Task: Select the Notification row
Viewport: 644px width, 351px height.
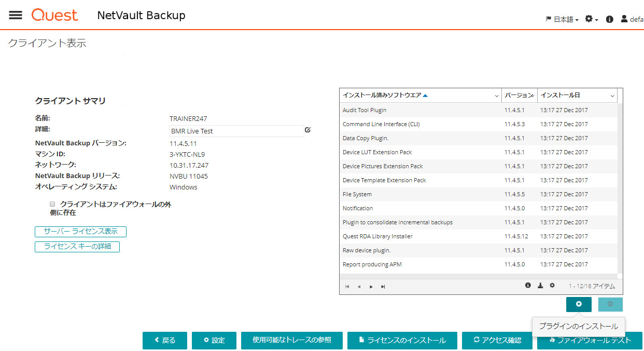Action: [478, 208]
